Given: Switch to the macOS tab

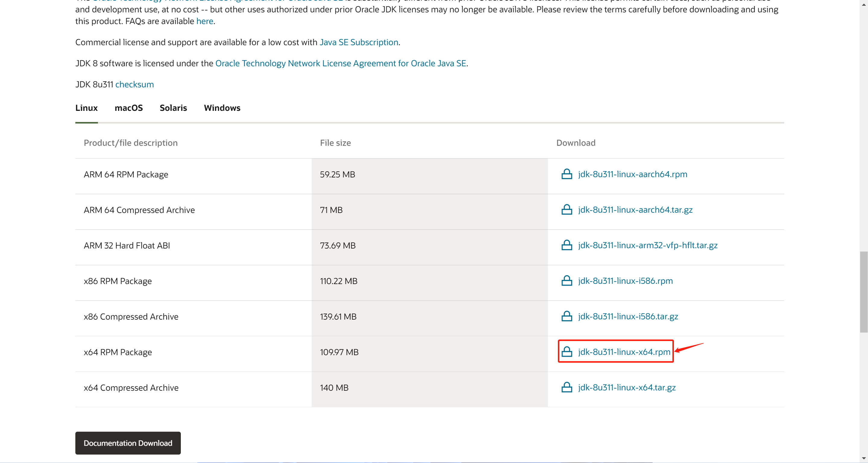Looking at the screenshot, I should click(128, 108).
